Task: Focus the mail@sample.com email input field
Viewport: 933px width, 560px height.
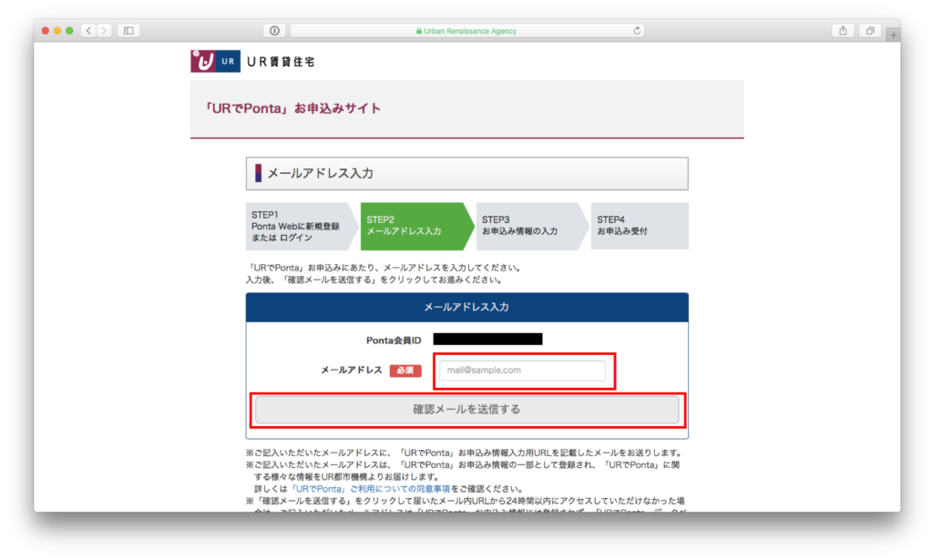Action: [x=522, y=371]
